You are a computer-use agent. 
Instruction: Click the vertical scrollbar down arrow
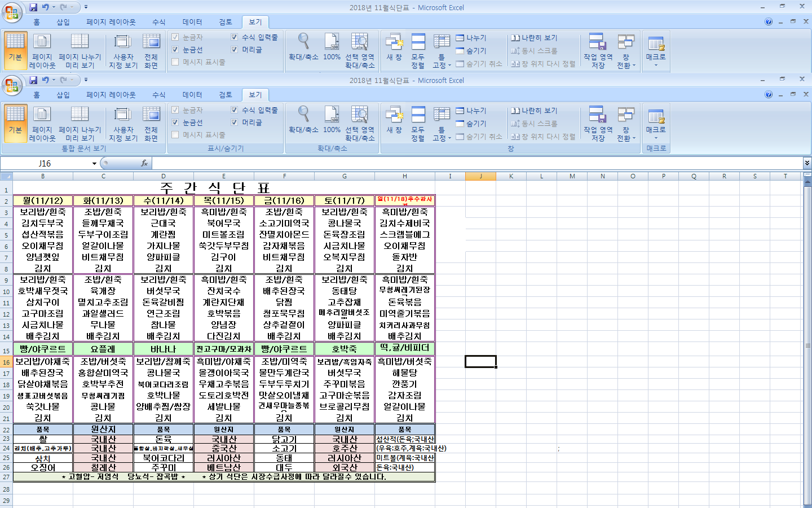807,504
